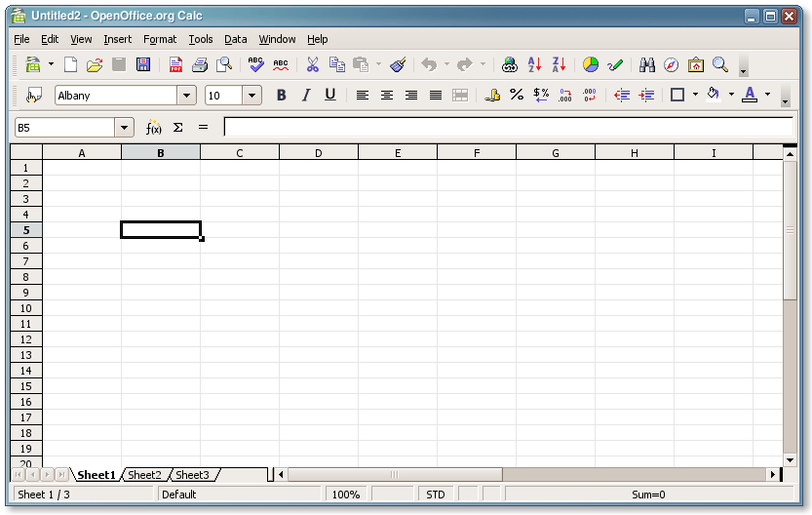Image resolution: width=812 pixels, height=515 pixels.
Task: Open the Undo history dropdown arrow
Action: coord(446,64)
